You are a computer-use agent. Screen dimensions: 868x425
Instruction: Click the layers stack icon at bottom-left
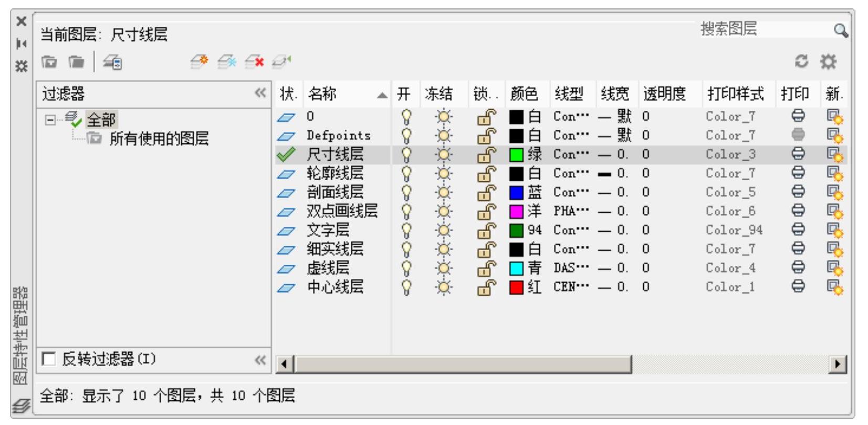21,406
